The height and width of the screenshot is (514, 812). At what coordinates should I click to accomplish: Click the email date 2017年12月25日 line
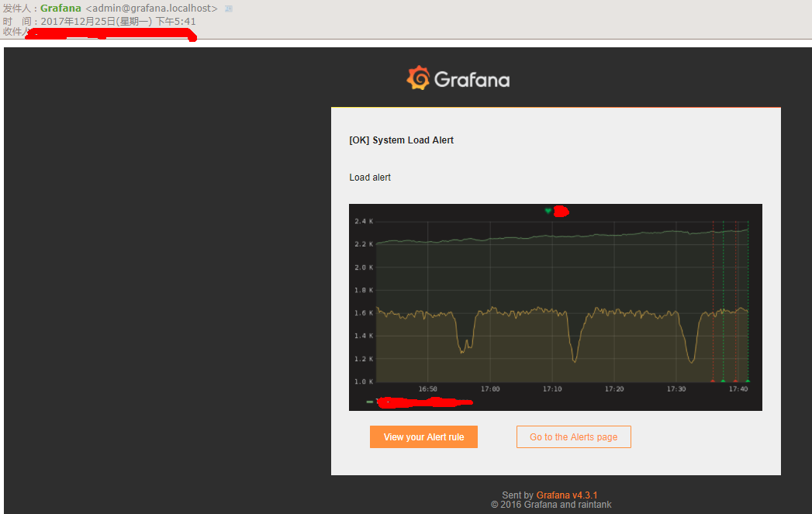(x=118, y=21)
